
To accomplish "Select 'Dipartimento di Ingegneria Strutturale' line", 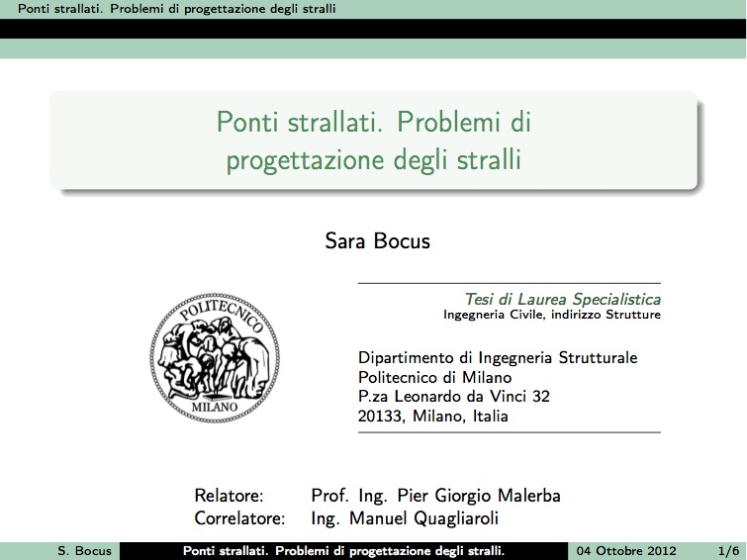I will point(497,357).
